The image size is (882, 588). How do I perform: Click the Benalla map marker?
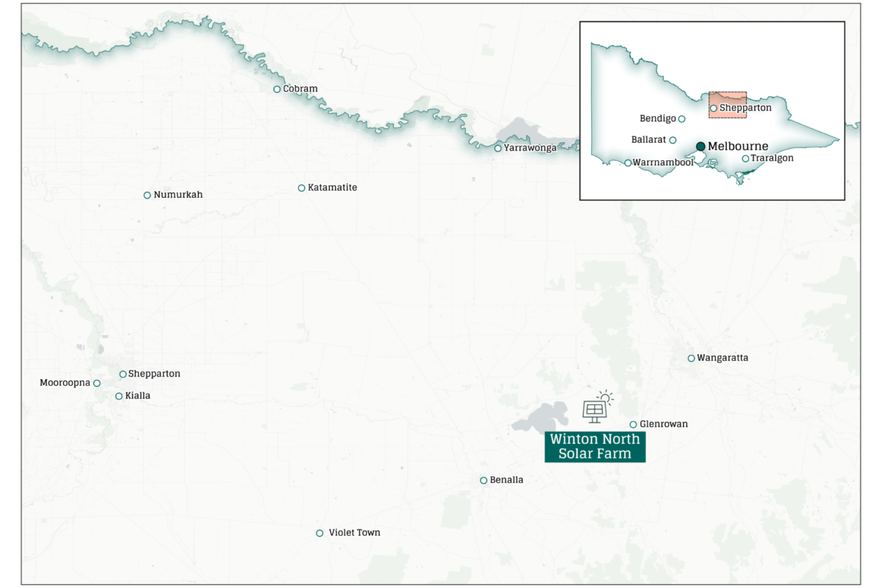(x=484, y=481)
